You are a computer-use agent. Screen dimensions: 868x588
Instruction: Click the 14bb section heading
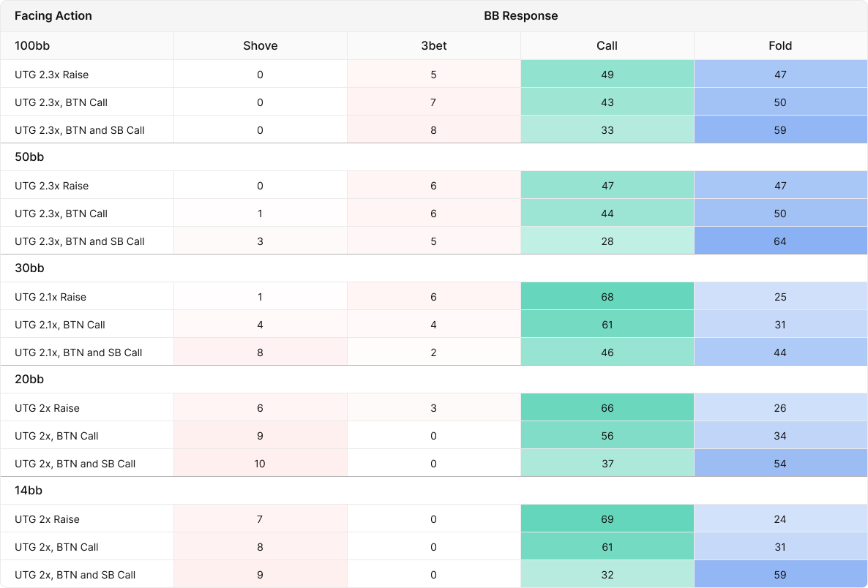[29, 490]
